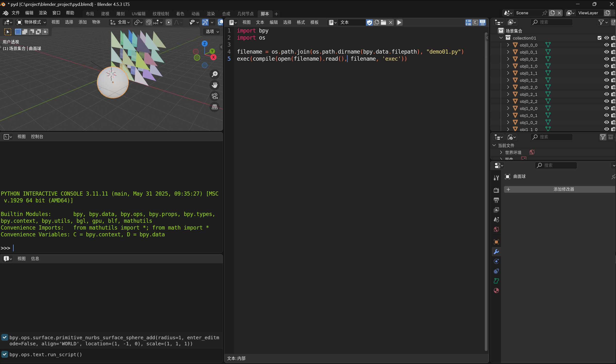The image size is (616, 364).
Task: Toggle line numbers display in text editor
Action: coord(468,22)
